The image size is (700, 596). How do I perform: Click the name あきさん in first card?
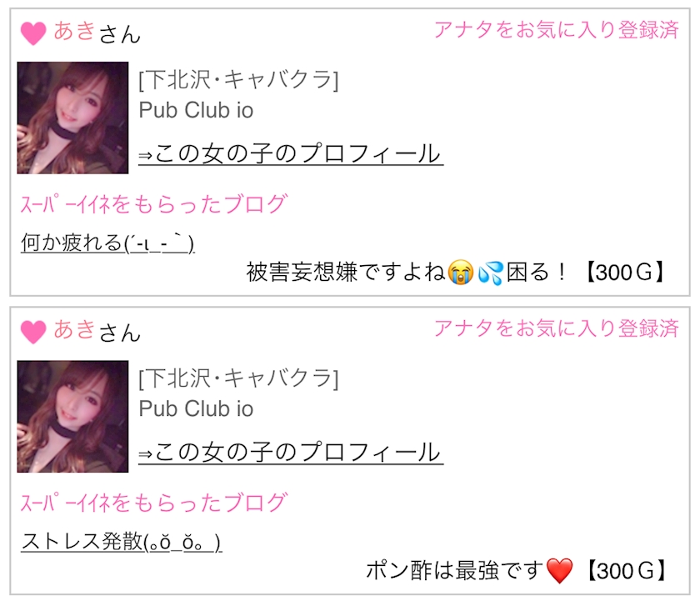pyautogui.click(x=97, y=33)
